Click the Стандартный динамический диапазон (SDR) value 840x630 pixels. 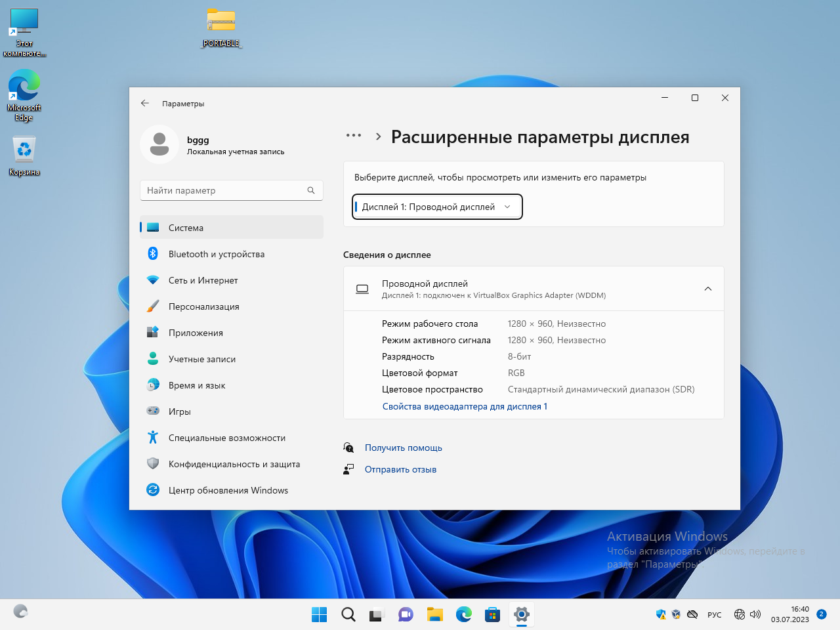click(601, 389)
